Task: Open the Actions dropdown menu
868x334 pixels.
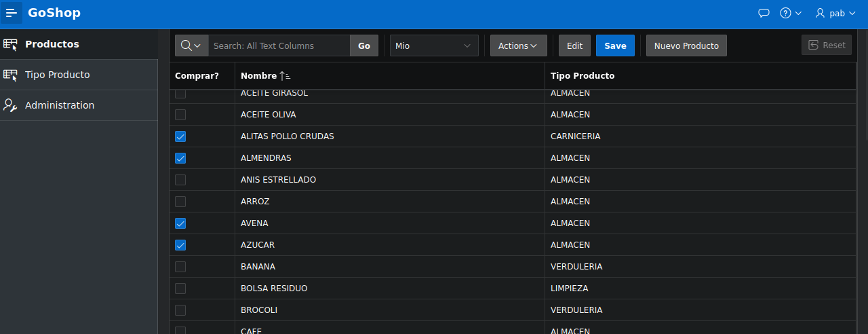Action: click(518, 45)
